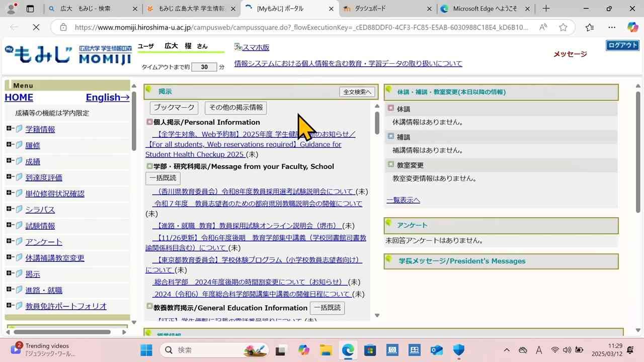The image size is (644, 362).
Task: Click the 掲示 panel vertical scrollbar thumb
Action: [x=377, y=123]
